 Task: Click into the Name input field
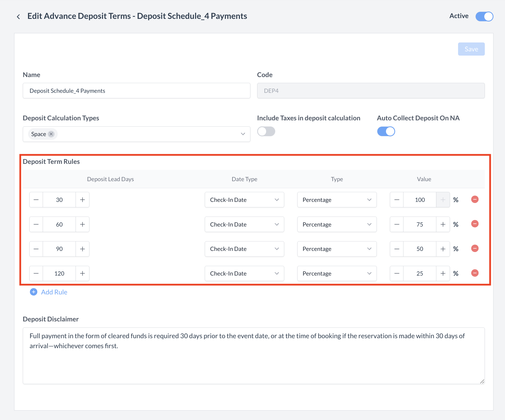point(136,91)
